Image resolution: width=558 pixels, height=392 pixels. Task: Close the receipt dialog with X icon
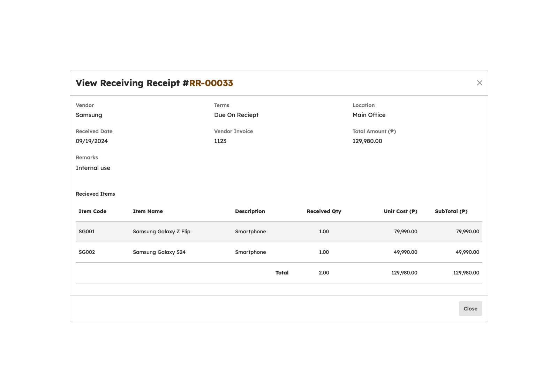coord(480,83)
